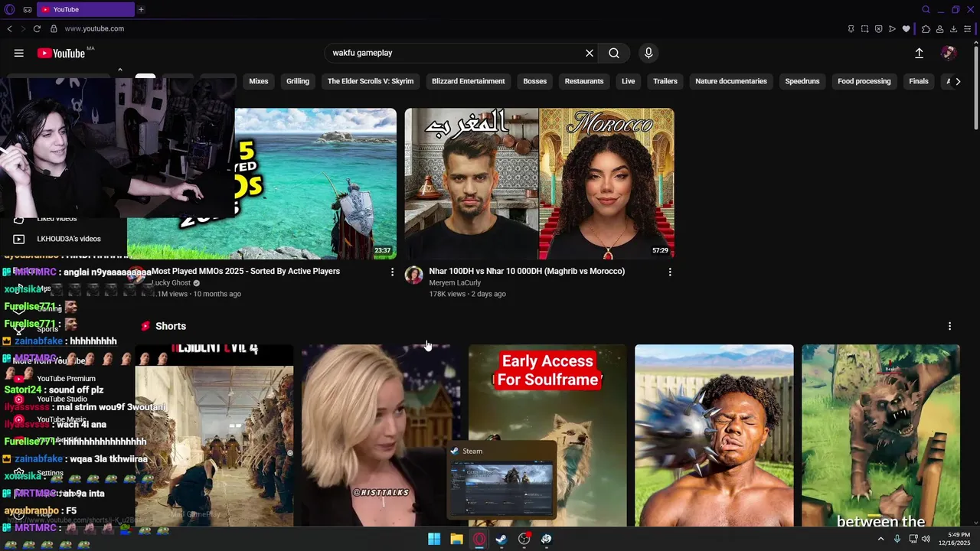Open the Opera main menu icon
Viewport: 980px width, 551px height.
click(9, 9)
